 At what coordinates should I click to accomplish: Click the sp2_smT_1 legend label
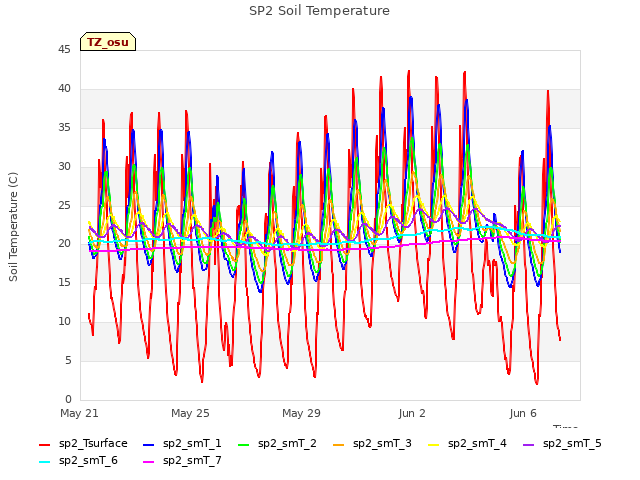[192, 444]
